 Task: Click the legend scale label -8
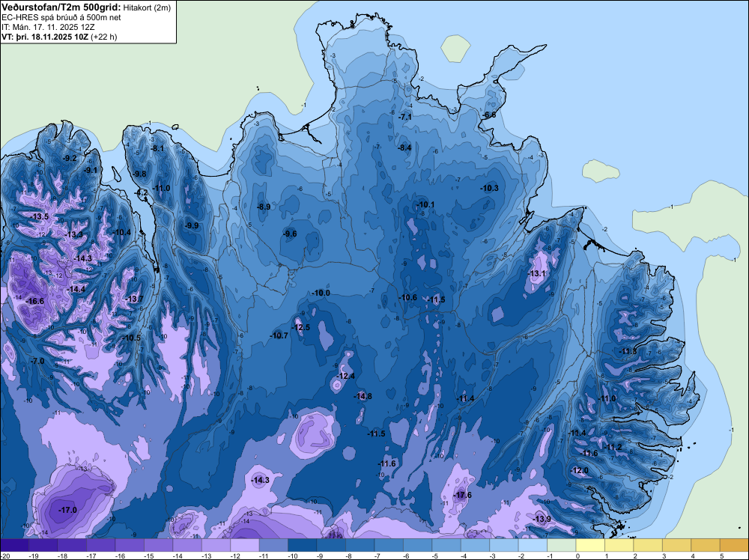(350, 556)
